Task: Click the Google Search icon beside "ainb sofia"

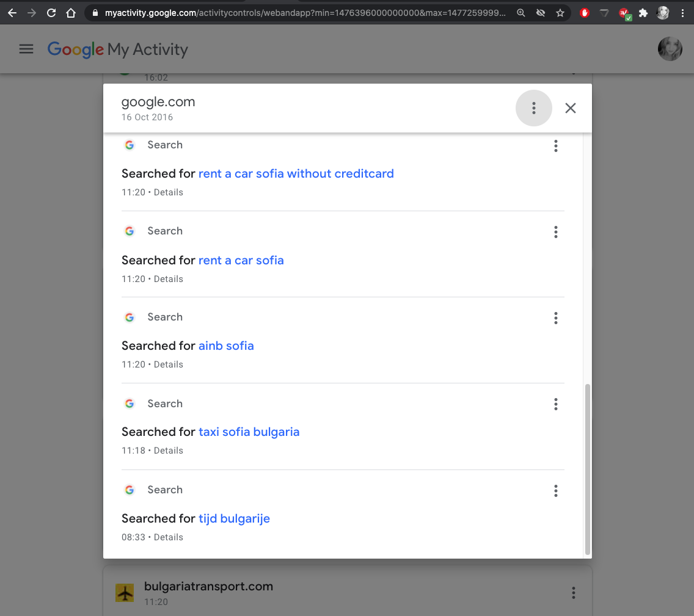Action: pyautogui.click(x=130, y=317)
